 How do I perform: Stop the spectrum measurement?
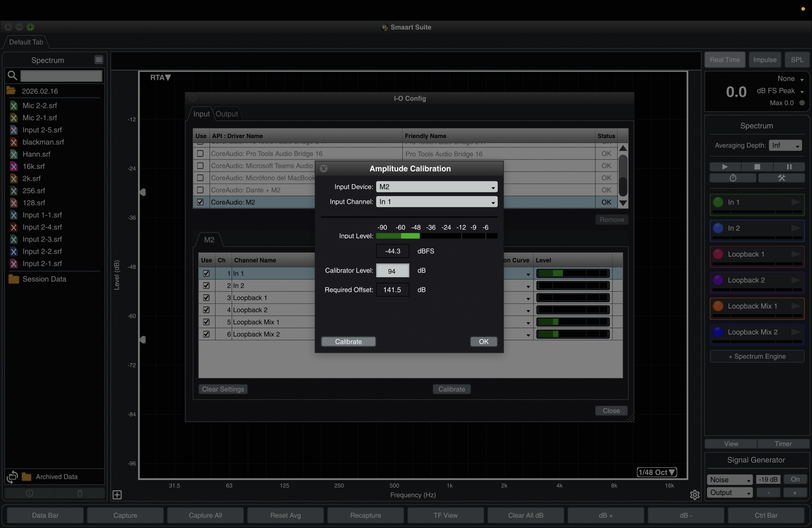click(x=757, y=167)
